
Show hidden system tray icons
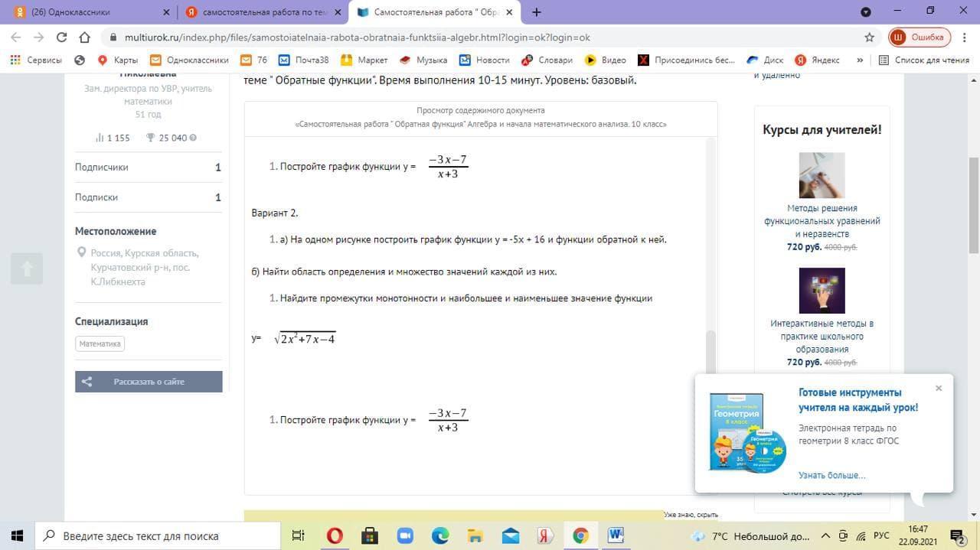click(x=825, y=535)
